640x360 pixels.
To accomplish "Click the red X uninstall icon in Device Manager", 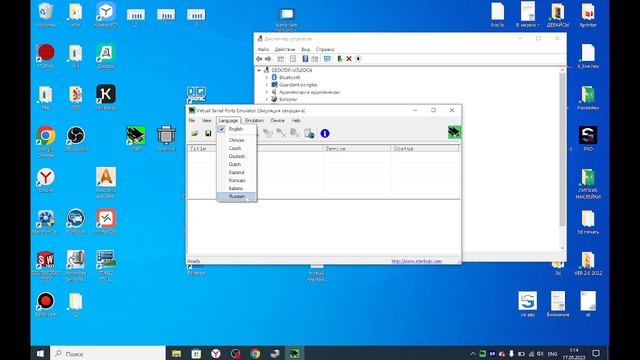I will 349,59.
